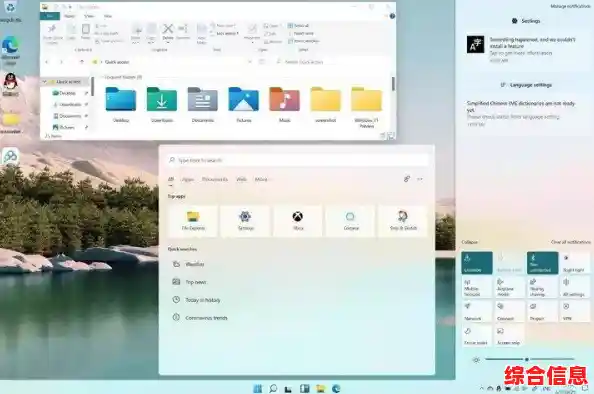Launch Xbox from Top apps
The image size is (594, 394).
[x=298, y=221]
